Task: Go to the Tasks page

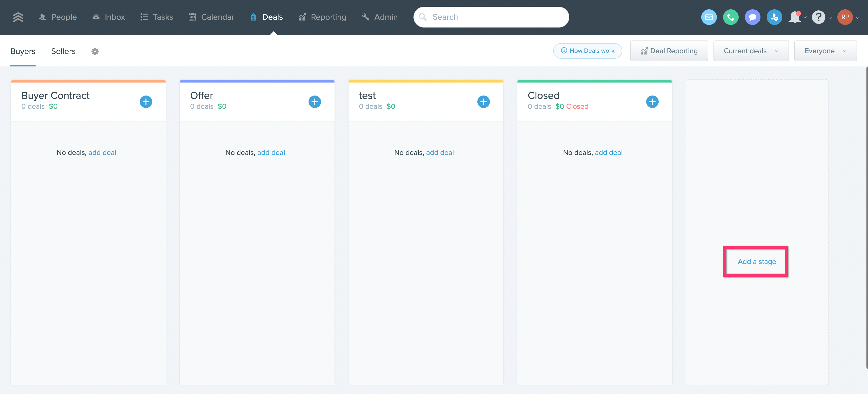Action: (157, 17)
